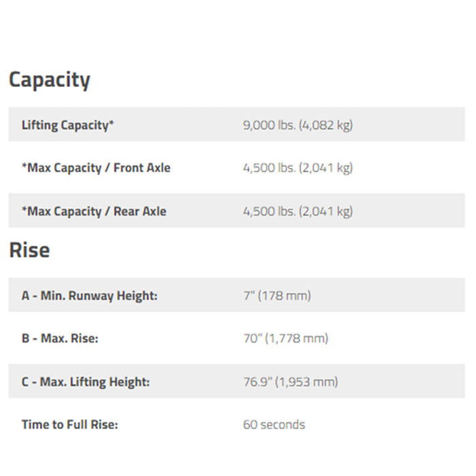Select the Lifting Capacity* label
Viewport: 476px width, 476px height.
(x=68, y=125)
